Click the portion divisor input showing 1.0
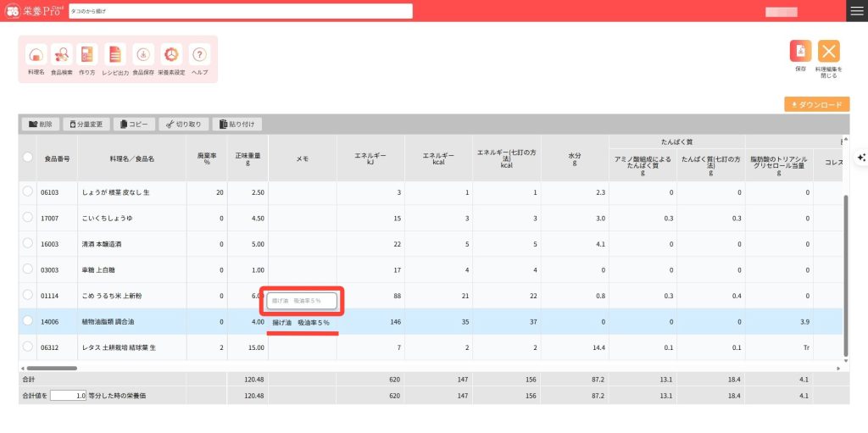The image size is (868, 433). pos(69,396)
